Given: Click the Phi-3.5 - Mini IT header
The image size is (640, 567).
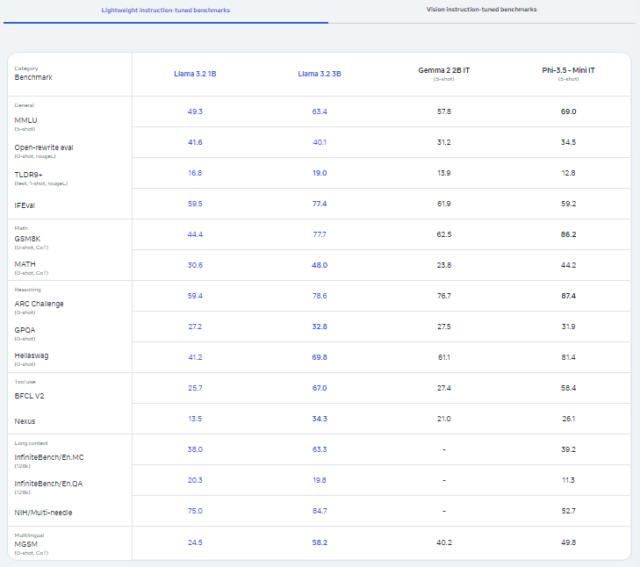Looking at the screenshot, I should (x=568, y=70).
